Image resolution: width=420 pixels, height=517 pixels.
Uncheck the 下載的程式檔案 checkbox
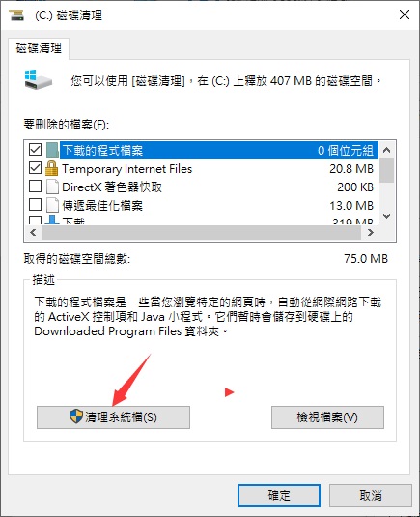pos(35,150)
